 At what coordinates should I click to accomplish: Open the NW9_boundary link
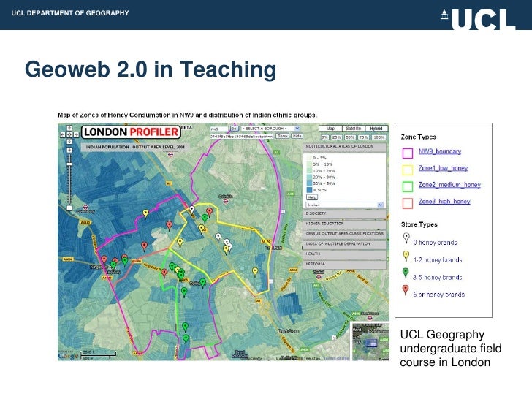[x=440, y=151]
